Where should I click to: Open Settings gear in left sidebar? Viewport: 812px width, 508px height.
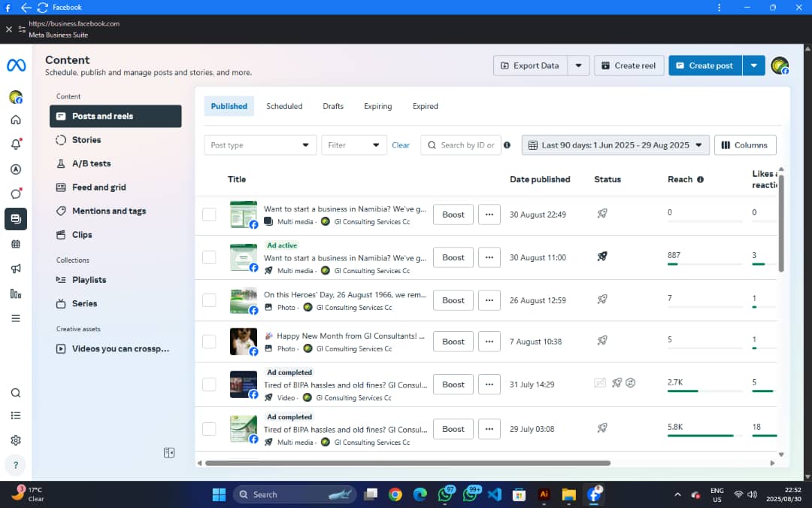[x=16, y=440]
